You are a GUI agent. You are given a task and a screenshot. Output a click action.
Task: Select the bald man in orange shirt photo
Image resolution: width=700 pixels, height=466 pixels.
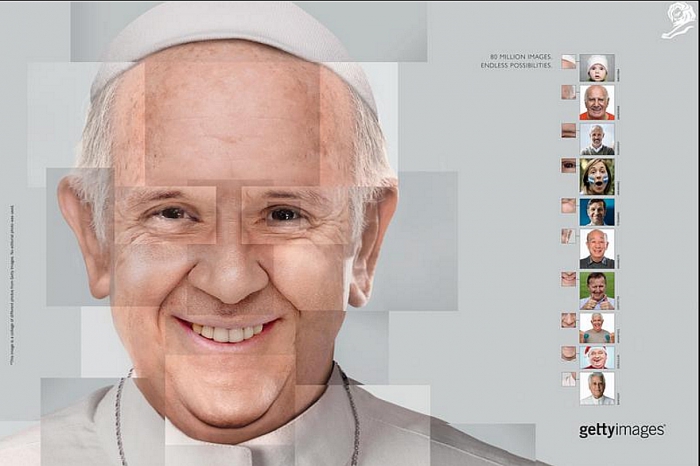(x=597, y=102)
